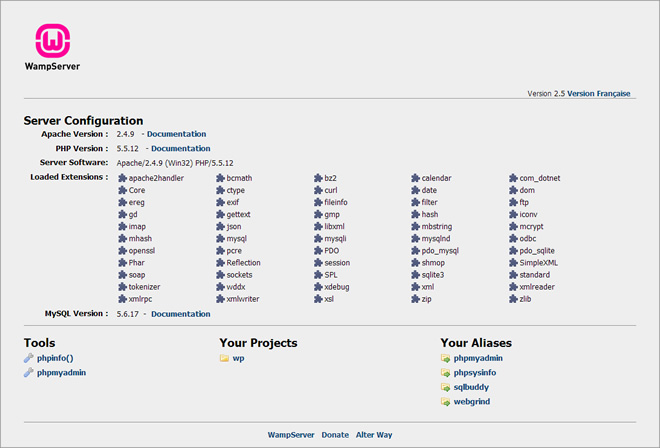Click the puzzle icon beside mysqli

click(318, 239)
